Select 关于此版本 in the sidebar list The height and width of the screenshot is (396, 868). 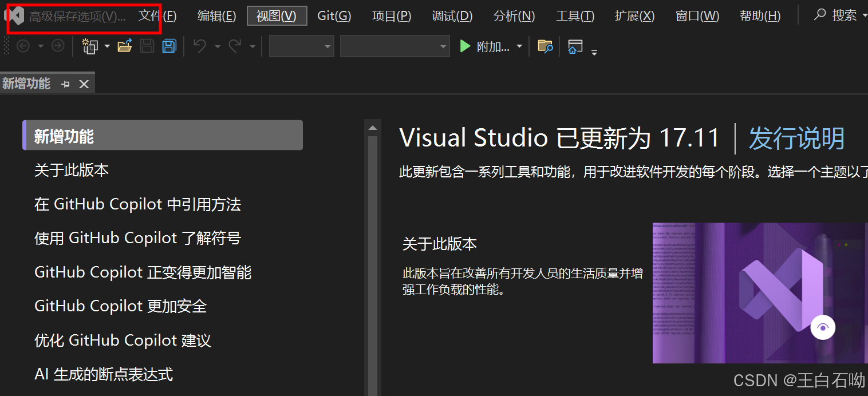pyautogui.click(x=72, y=170)
